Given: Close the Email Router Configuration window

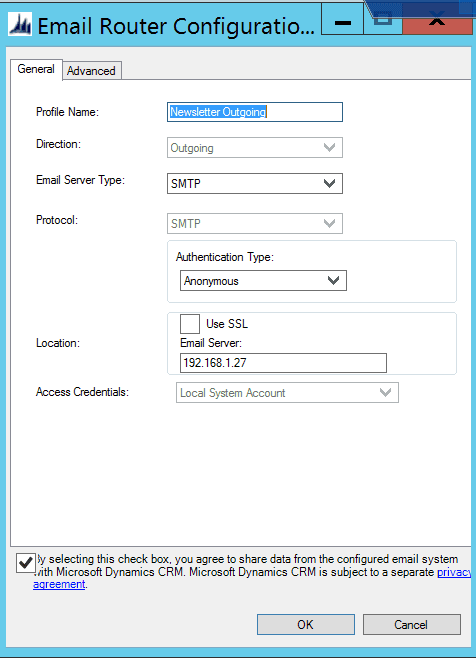Looking at the screenshot, I should click(x=437, y=21).
